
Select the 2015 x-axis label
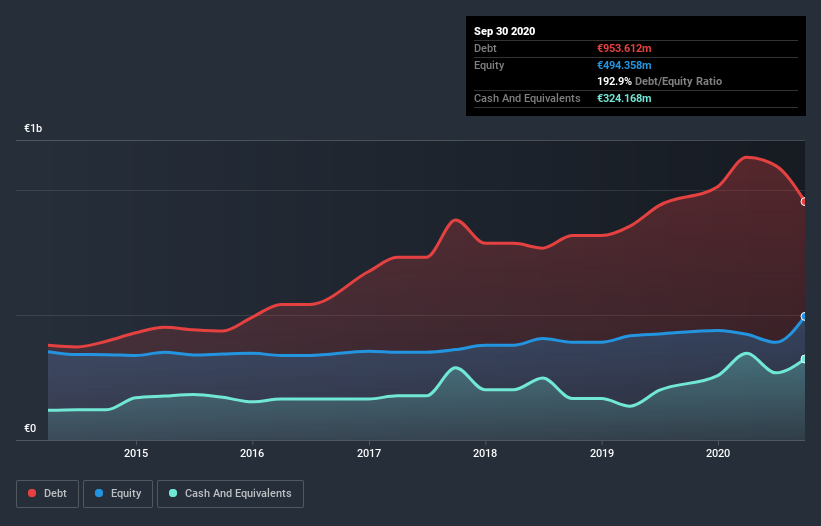[x=136, y=453]
